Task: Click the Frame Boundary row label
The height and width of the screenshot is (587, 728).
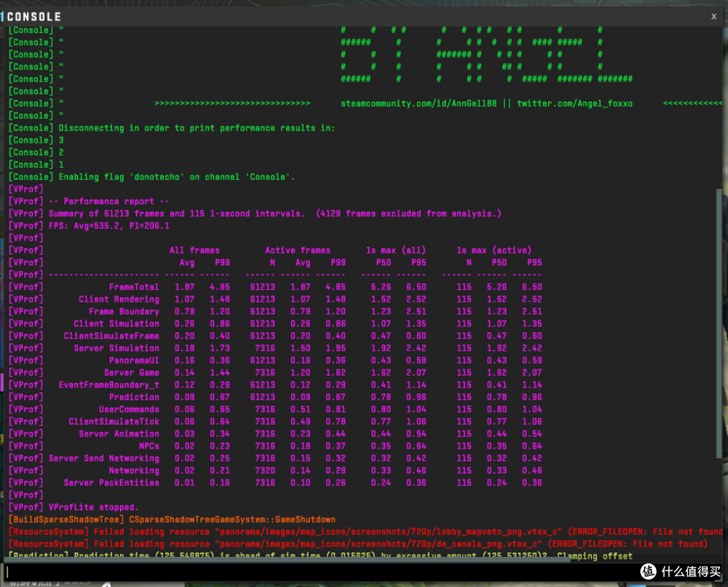Action: click(x=124, y=312)
